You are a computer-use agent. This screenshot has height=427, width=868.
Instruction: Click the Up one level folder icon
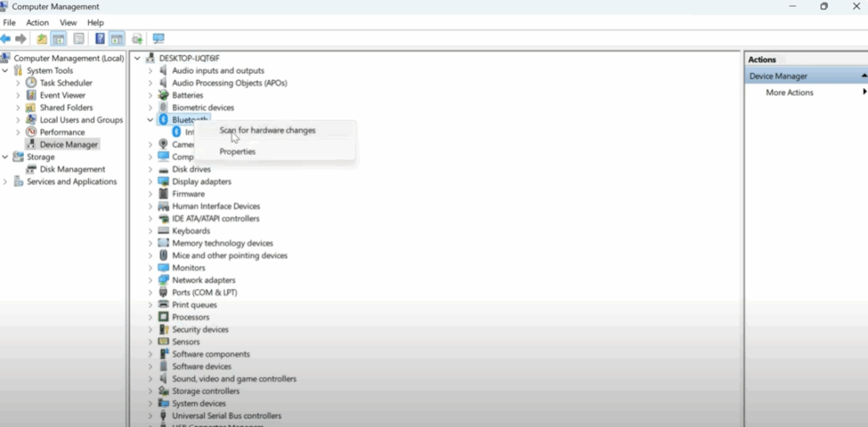pyautogui.click(x=42, y=39)
